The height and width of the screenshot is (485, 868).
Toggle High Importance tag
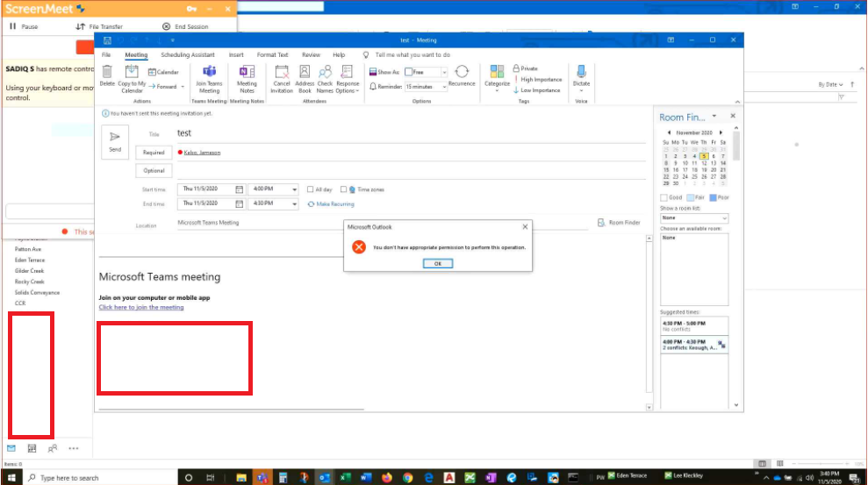[x=537, y=80]
